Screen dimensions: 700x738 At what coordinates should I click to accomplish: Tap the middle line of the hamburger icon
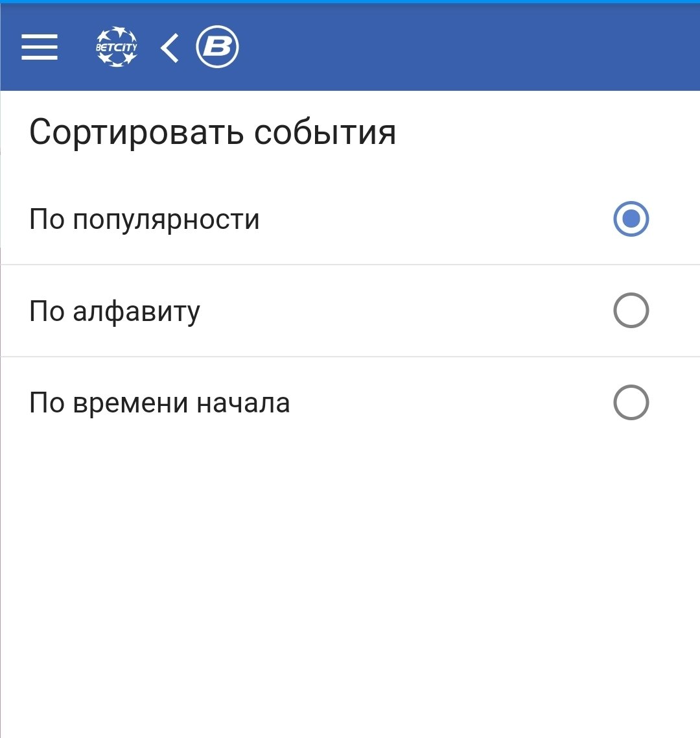click(x=40, y=47)
